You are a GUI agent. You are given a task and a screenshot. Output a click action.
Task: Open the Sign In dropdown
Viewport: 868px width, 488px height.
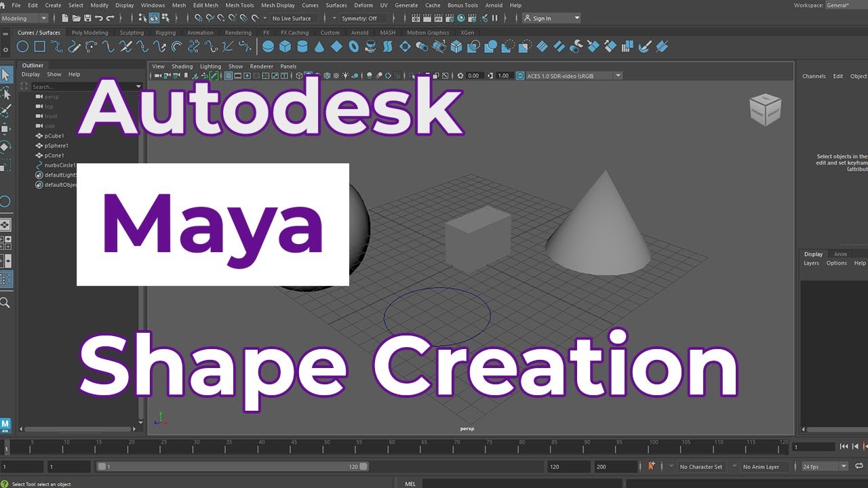pos(552,18)
